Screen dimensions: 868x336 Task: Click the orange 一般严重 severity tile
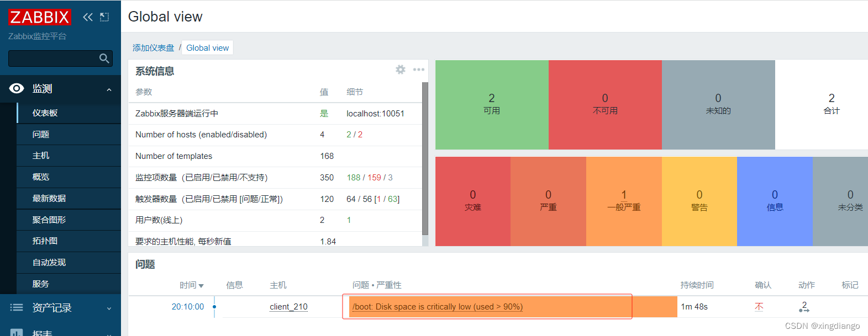[x=624, y=201]
